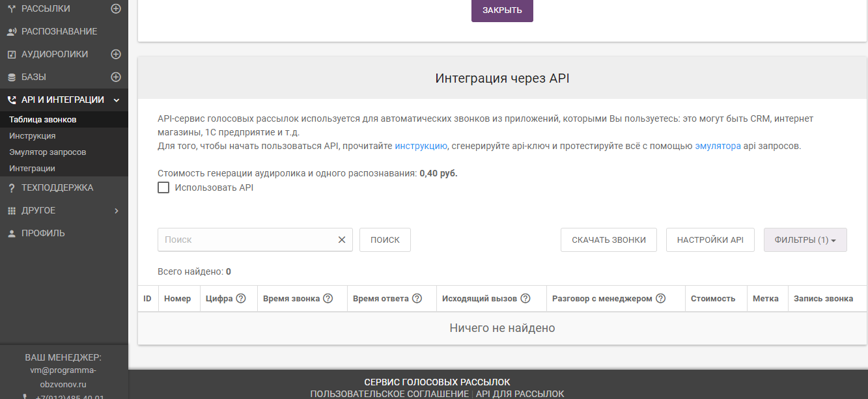The image size is (868, 399).
Task: Clear the search field with the X icon
Action: [341, 240]
